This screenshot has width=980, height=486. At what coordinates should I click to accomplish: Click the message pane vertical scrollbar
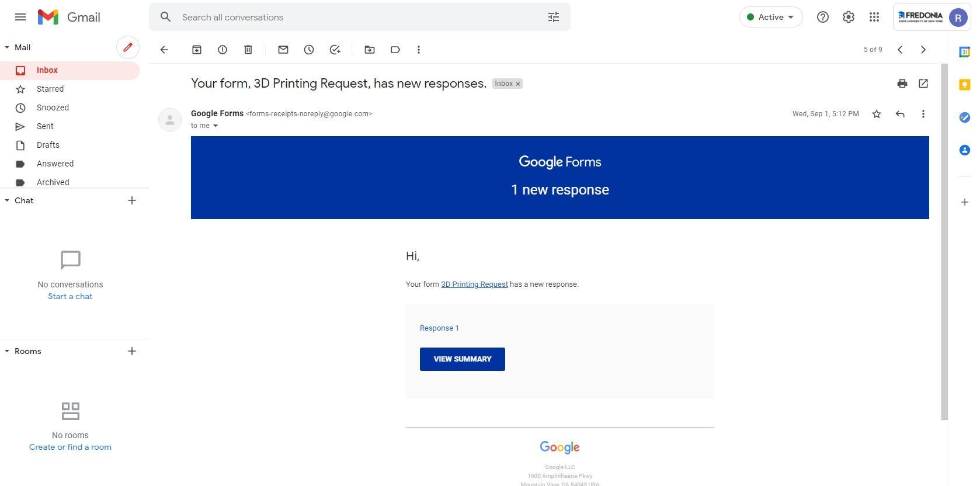coord(944,241)
